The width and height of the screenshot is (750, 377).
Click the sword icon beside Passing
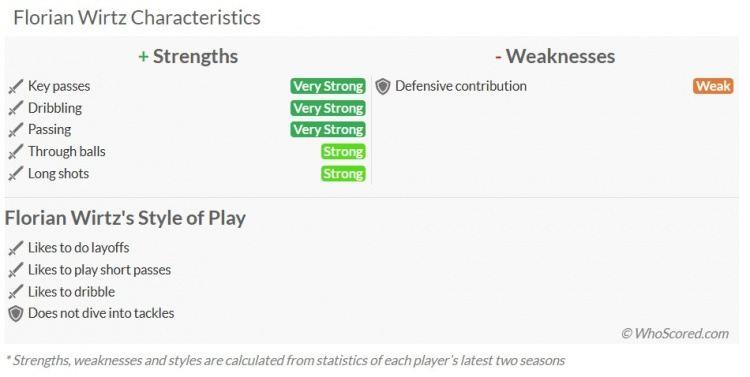point(16,130)
